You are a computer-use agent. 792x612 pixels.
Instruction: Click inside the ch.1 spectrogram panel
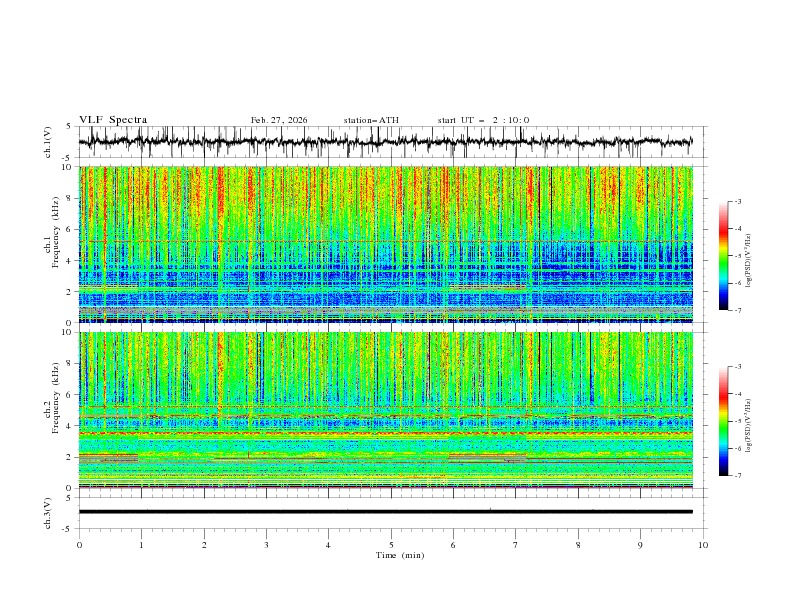(x=385, y=244)
